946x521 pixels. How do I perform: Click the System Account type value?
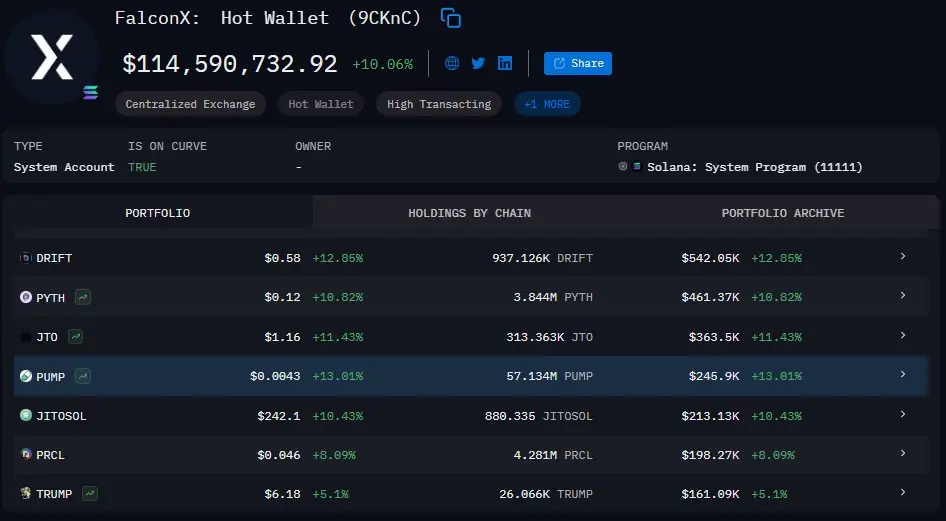point(64,167)
